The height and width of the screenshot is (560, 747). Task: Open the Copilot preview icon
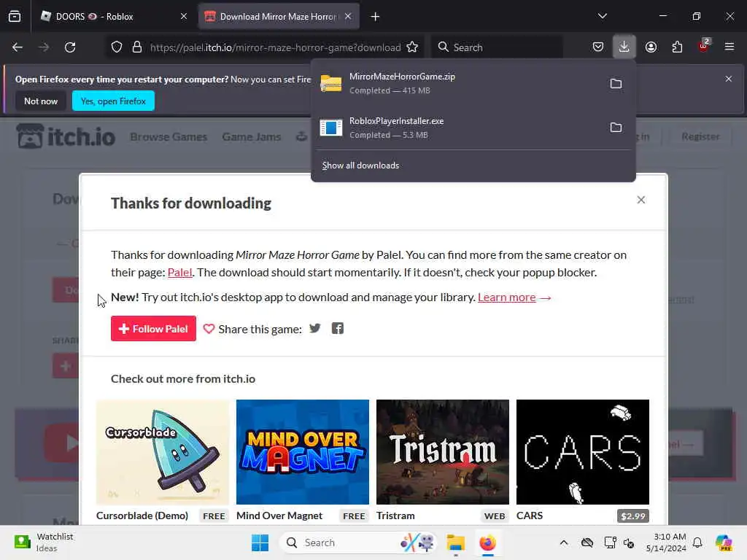724,542
